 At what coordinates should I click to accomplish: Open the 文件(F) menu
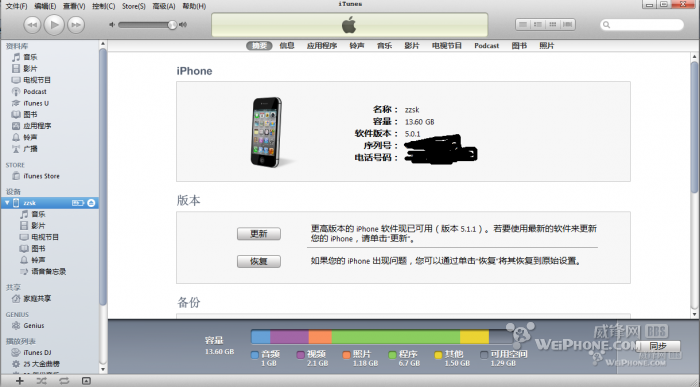click(x=16, y=6)
